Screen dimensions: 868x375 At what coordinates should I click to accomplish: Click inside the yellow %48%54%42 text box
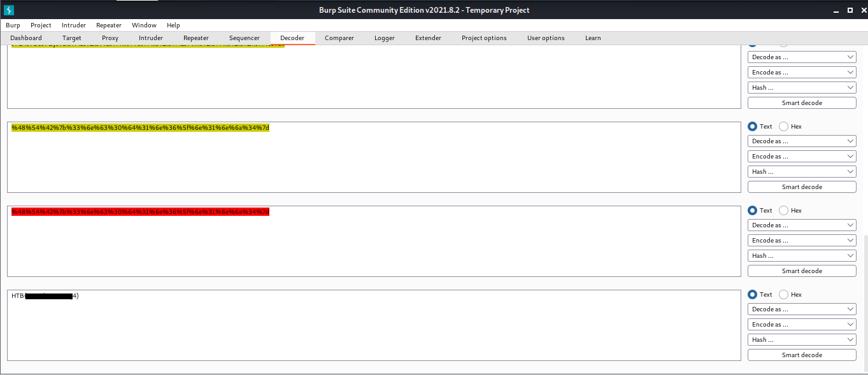[x=374, y=157]
